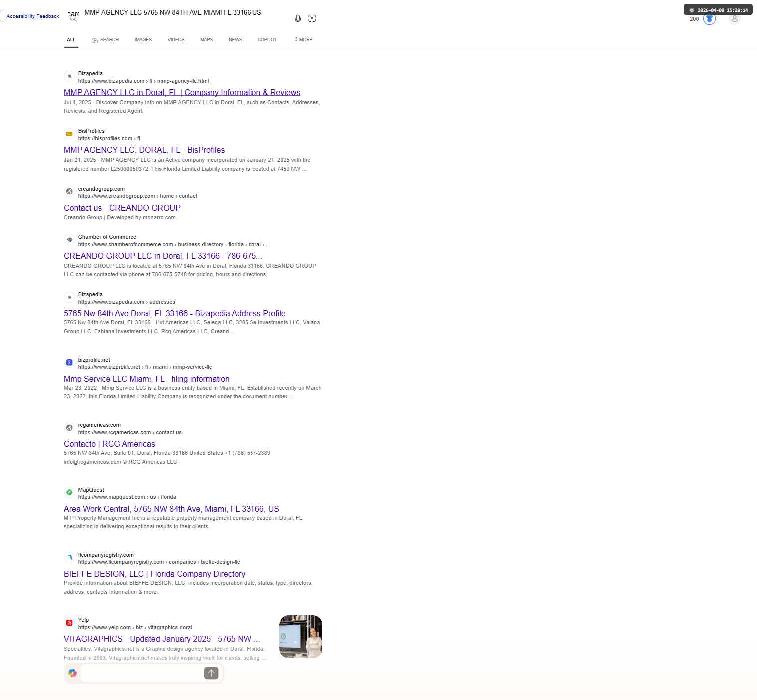This screenshot has height=700, width=757.
Task: Click the Bizapedia favicon of MMP AGENCY result
Action: 69,76
